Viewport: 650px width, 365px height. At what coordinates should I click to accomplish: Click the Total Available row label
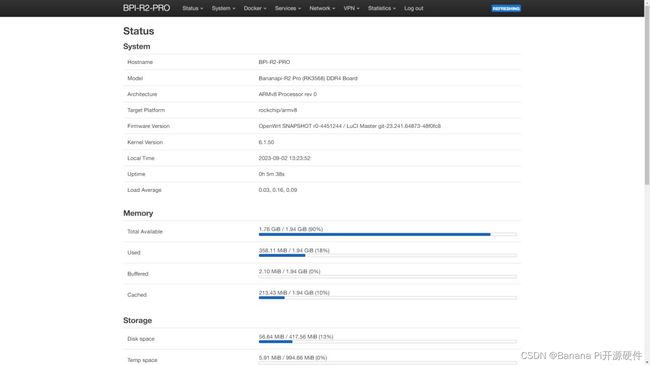pyautogui.click(x=145, y=231)
